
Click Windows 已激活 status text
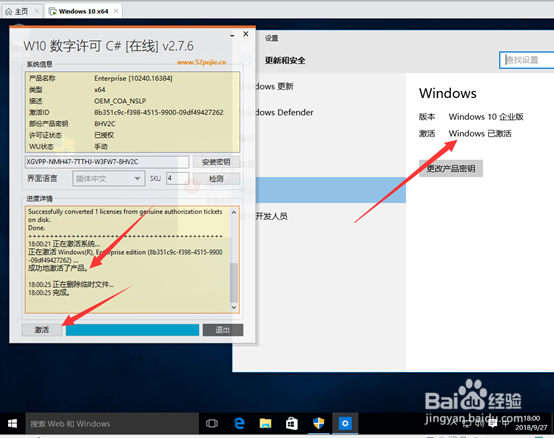click(480, 134)
